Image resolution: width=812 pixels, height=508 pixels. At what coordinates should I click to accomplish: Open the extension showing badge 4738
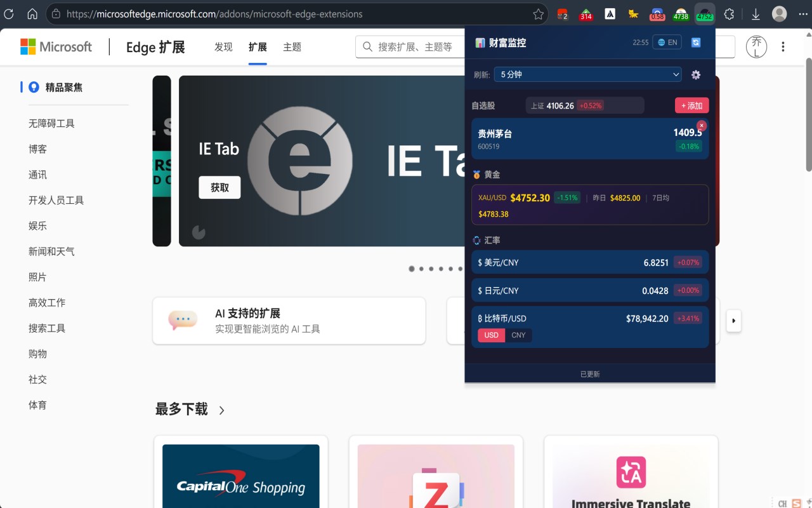coord(681,14)
